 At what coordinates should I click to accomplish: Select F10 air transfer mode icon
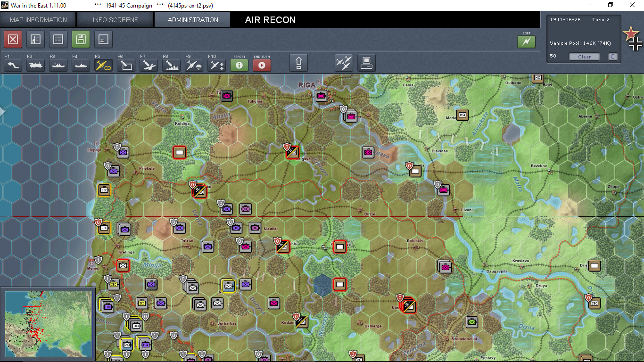(216, 65)
